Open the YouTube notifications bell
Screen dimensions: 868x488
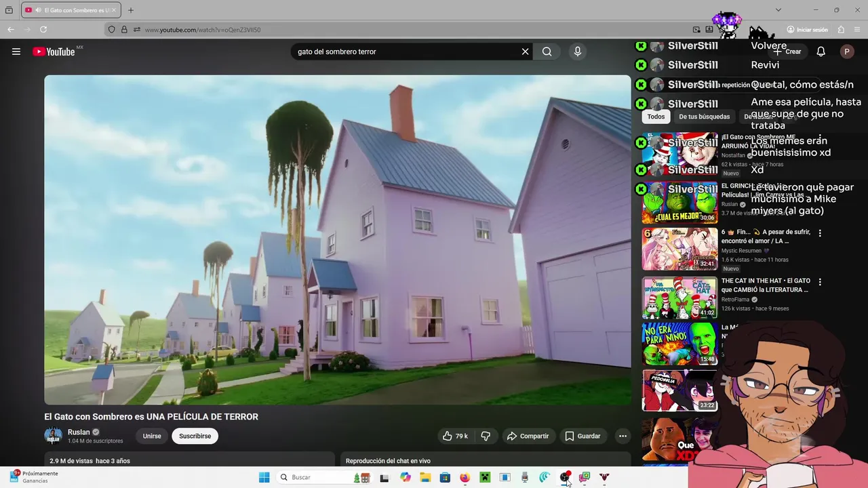(821, 52)
